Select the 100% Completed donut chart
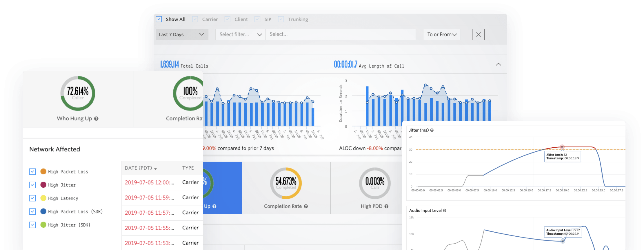644x250 pixels. click(188, 93)
